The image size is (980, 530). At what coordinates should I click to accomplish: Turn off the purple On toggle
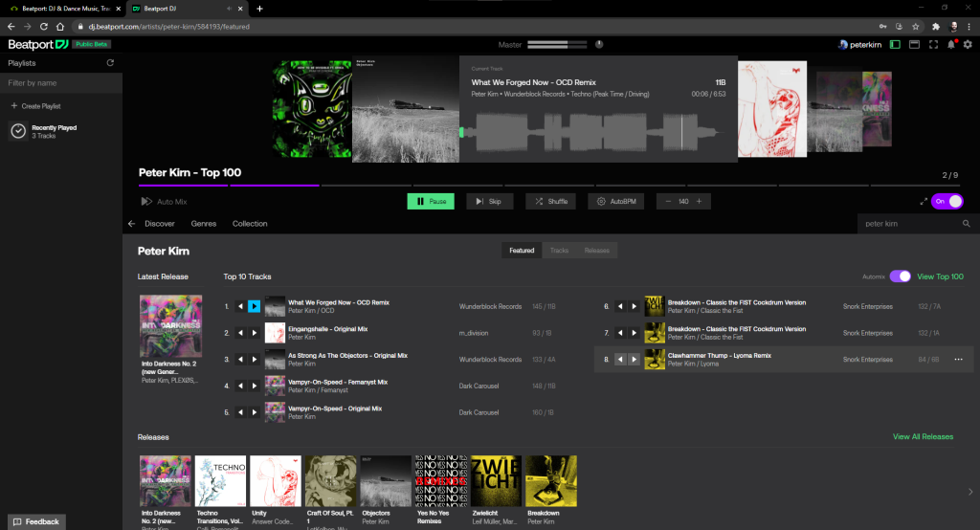point(947,202)
